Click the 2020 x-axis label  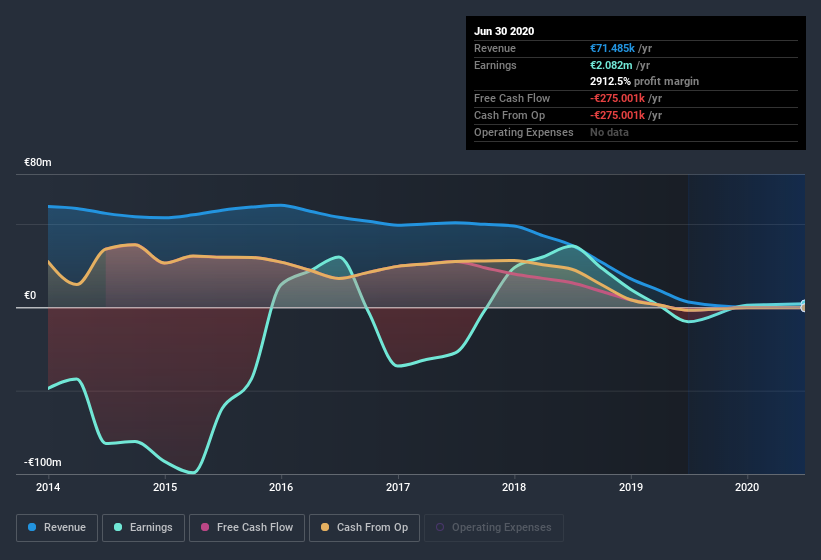(747, 487)
